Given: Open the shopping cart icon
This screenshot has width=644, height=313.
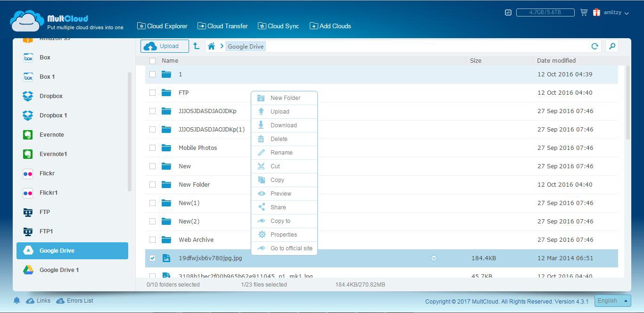Looking at the screenshot, I should point(584,12).
